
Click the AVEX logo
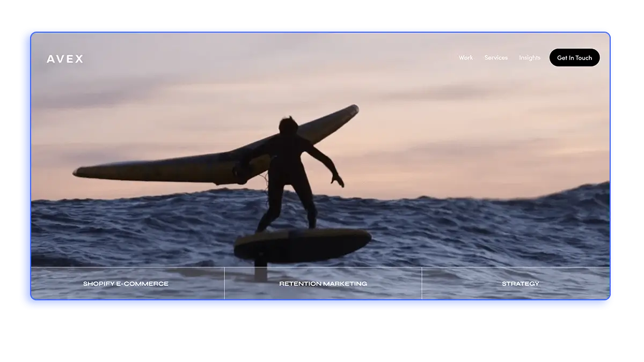[65, 59]
